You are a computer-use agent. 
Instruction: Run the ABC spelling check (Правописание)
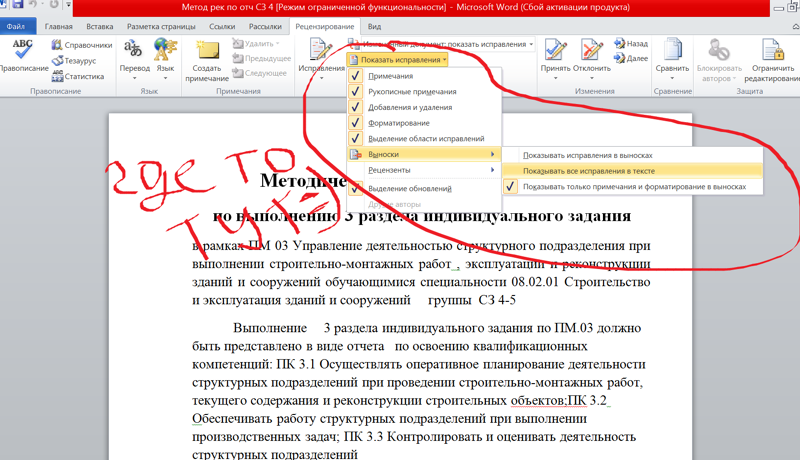22,56
